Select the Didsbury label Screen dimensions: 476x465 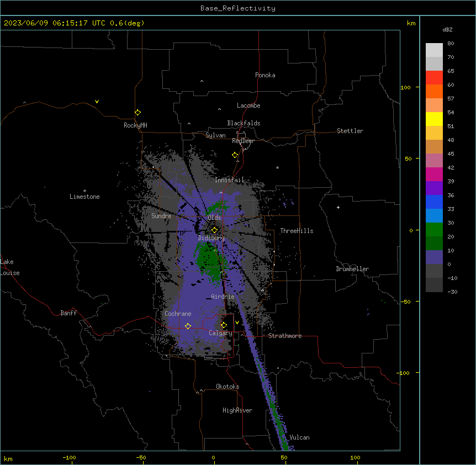[x=211, y=238]
